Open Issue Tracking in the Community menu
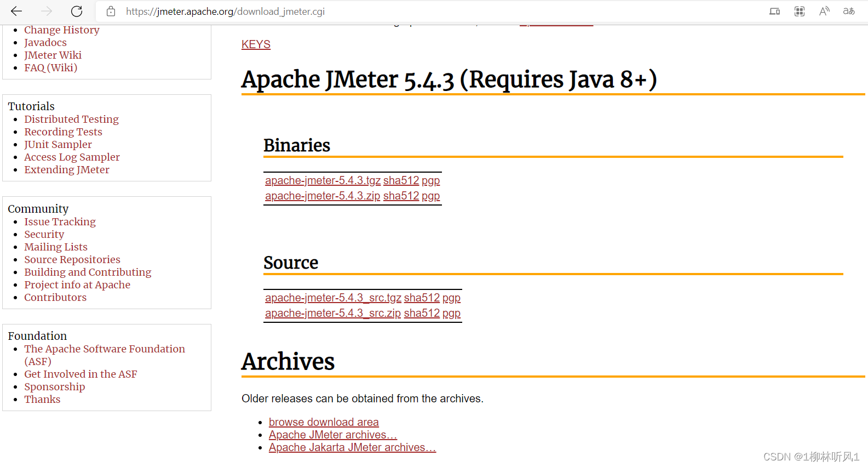The width and height of the screenshot is (868, 467). click(x=60, y=222)
